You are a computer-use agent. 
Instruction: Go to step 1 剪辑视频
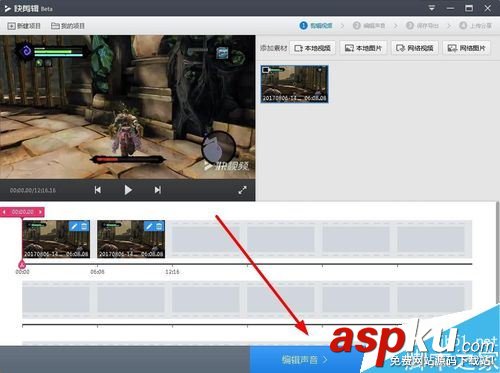click(316, 25)
